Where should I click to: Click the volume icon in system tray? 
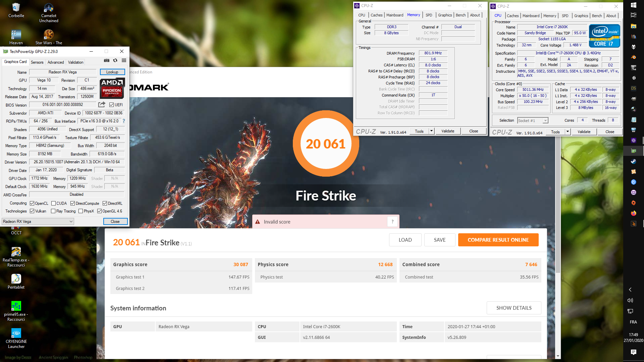pyautogui.click(x=630, y=300)
